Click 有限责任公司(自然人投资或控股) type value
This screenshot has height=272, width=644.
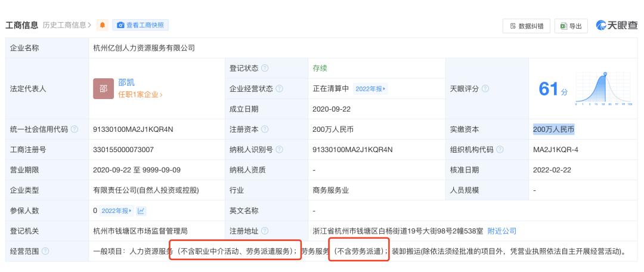(146, 190)
